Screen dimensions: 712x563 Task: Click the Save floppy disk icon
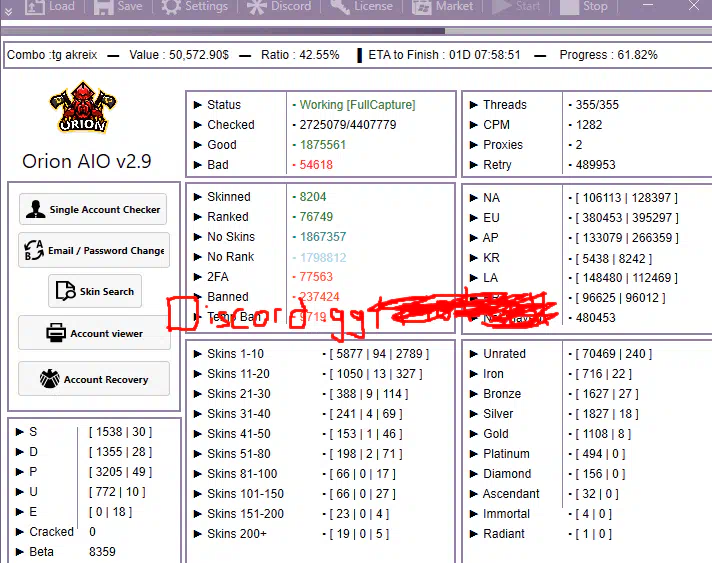tap(103, 7)
